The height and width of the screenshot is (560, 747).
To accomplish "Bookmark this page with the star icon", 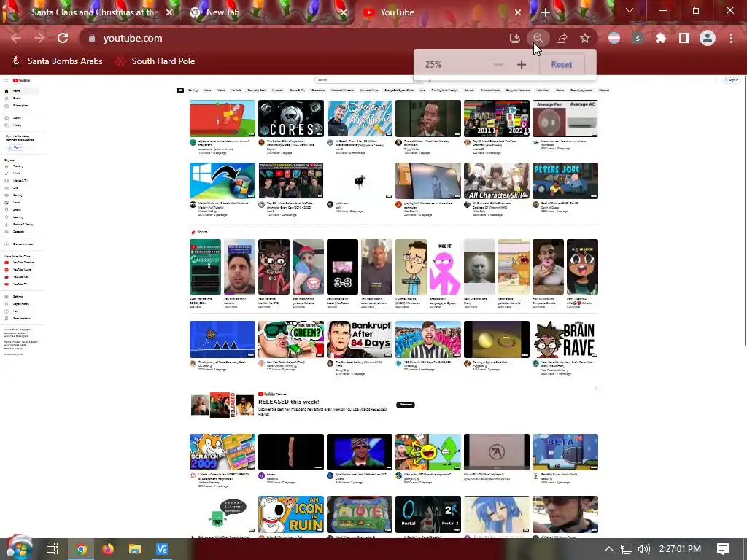I will pyautogui.click(x=585, y=38).
